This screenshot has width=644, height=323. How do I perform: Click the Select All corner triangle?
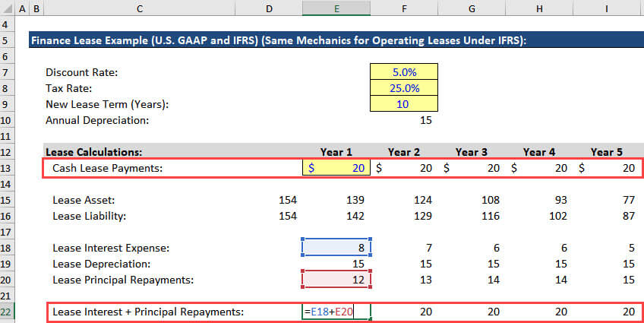[x=8, y=8]
